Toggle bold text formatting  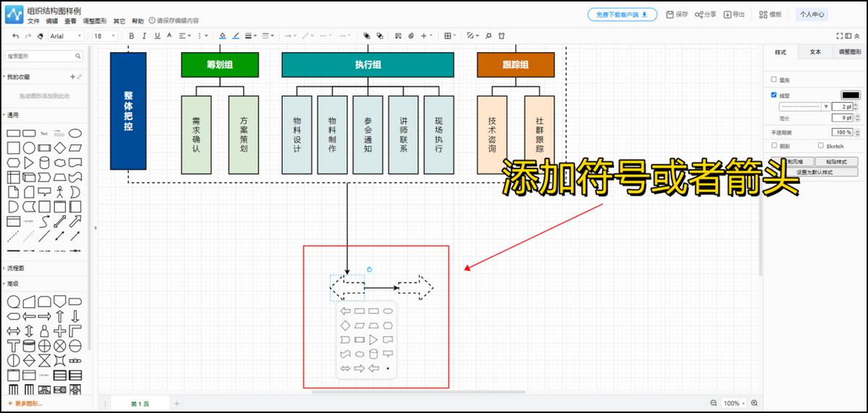[132, 35]
